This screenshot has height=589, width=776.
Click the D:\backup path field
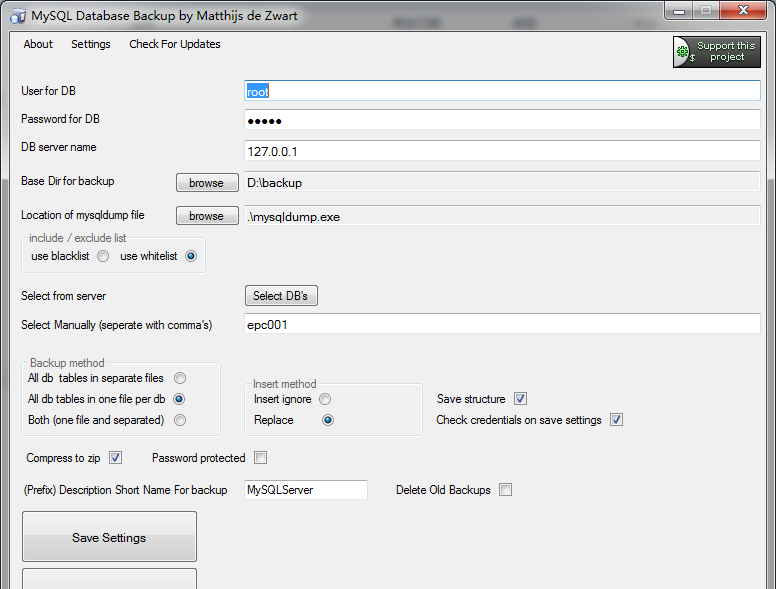[502, 182]
